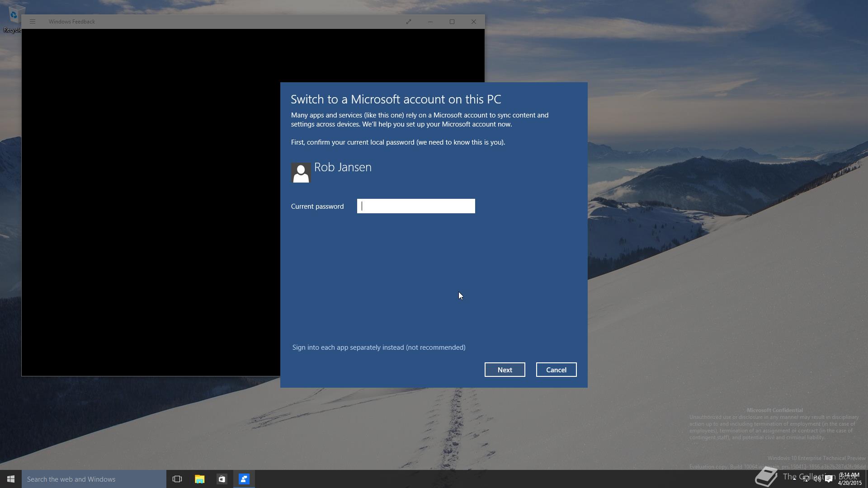This screenshot has height=488, width=868.
Task: Minimize the Windows Feedback window
Action: tap(430, 22)
